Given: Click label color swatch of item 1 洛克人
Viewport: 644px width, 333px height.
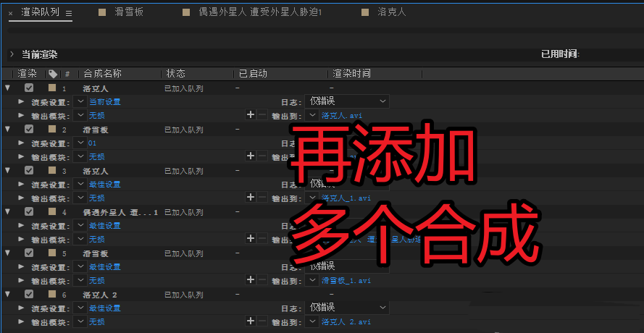Looking at the screenshot, I should (x=52, y=88).
